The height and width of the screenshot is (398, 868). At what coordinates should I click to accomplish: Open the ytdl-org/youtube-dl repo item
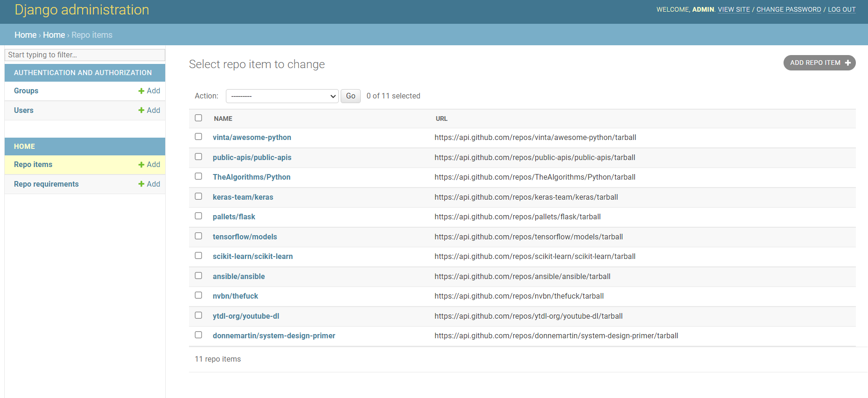click(246, 316)
